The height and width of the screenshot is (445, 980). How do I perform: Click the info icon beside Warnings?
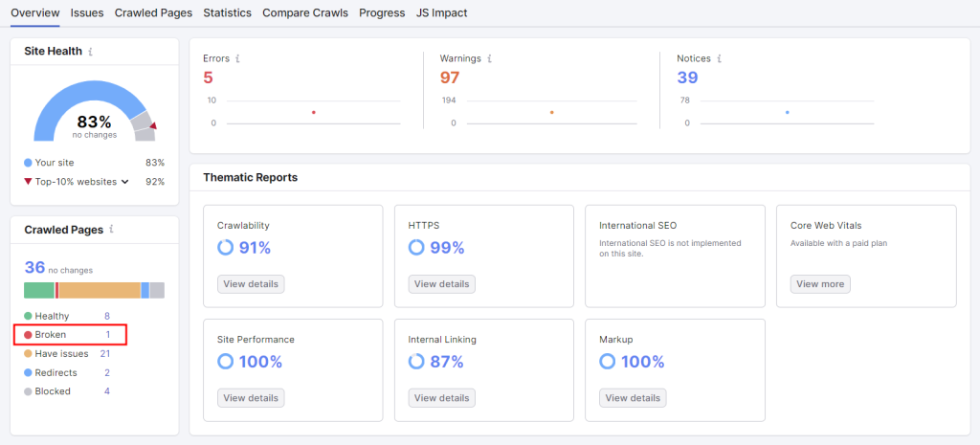click(x=491, y=58)
